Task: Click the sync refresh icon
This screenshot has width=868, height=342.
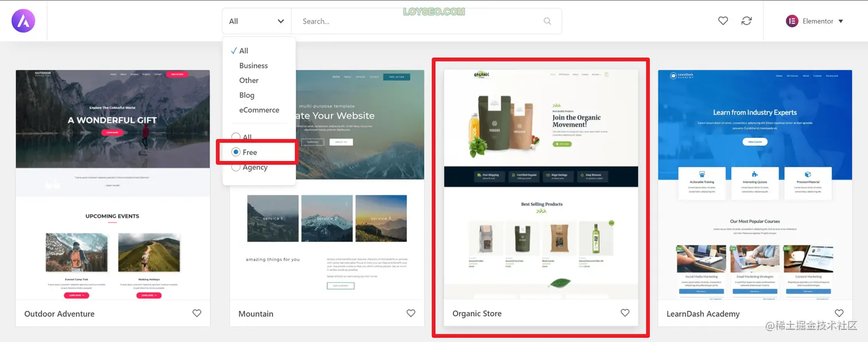Action: point(746,21)
